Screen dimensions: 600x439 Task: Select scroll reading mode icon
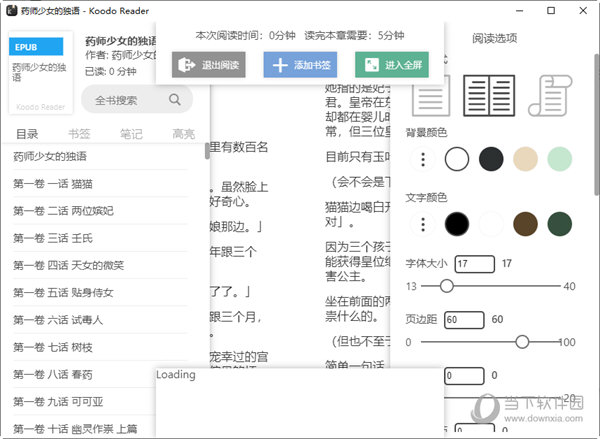coord(550,96)
